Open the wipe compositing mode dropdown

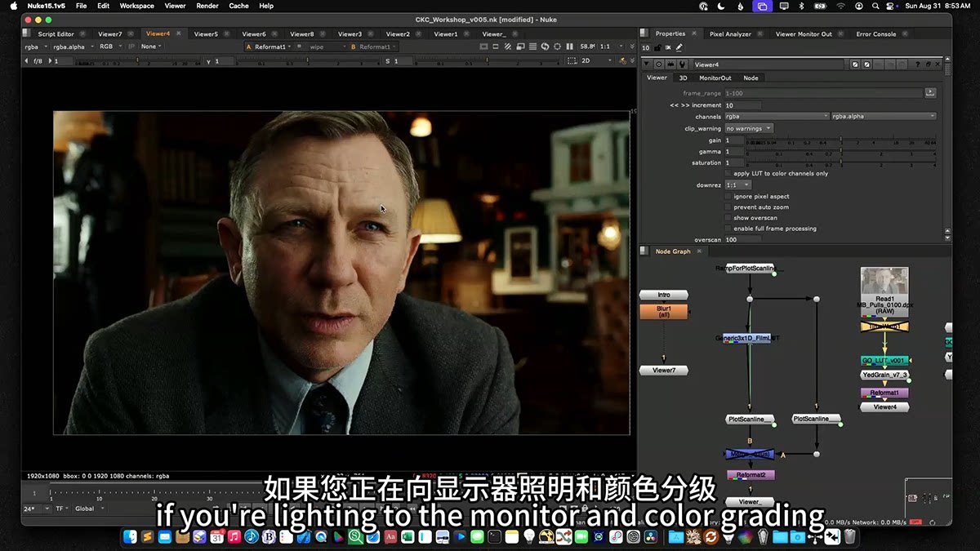326,47
